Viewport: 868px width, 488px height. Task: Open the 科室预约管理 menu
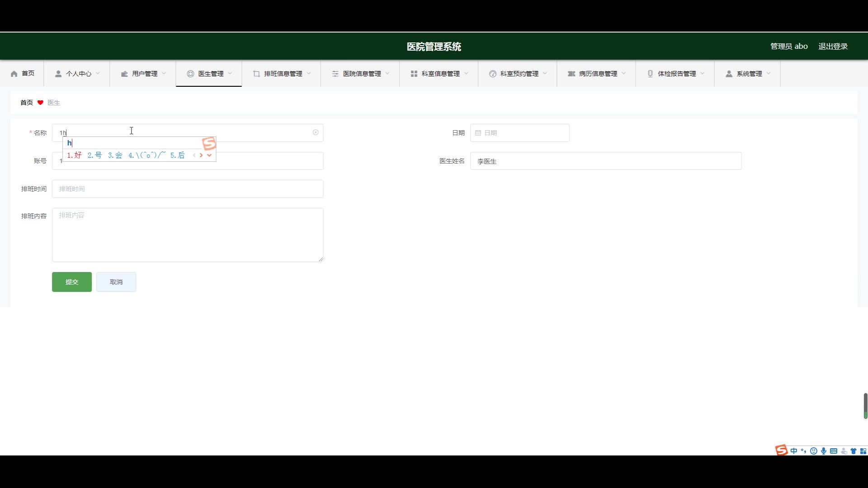tap(518, 74)
